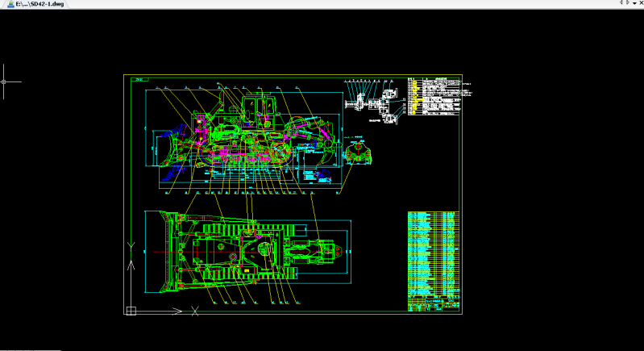Click the drawing file icon on the tab
This screenshot has width=644, height=351.
pos(9,4)
